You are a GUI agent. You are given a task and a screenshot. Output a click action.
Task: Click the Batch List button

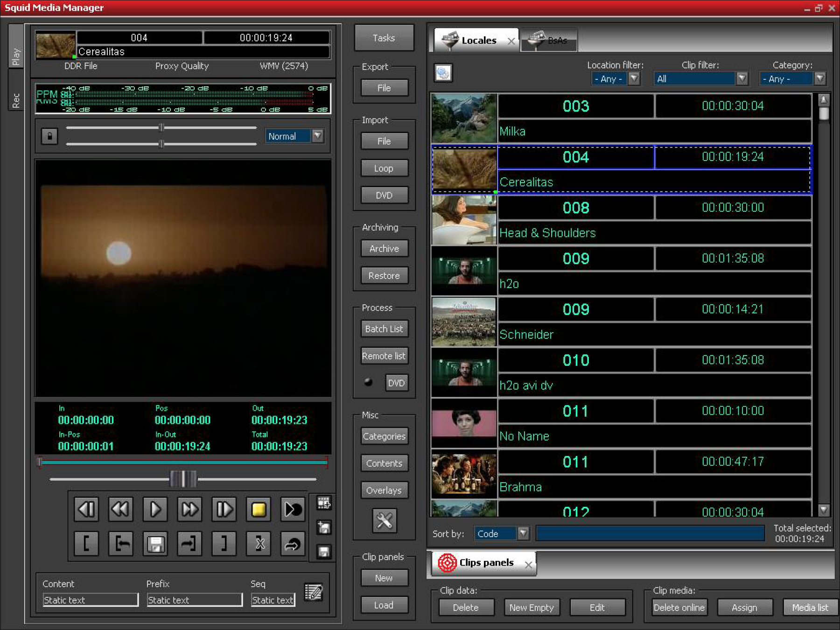pos(384,329)
